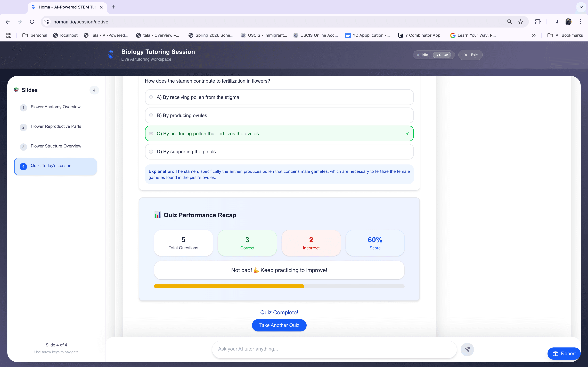Click the Homa logo in the session header
This screenshot has width=588, height=367.
click(111, 55)
